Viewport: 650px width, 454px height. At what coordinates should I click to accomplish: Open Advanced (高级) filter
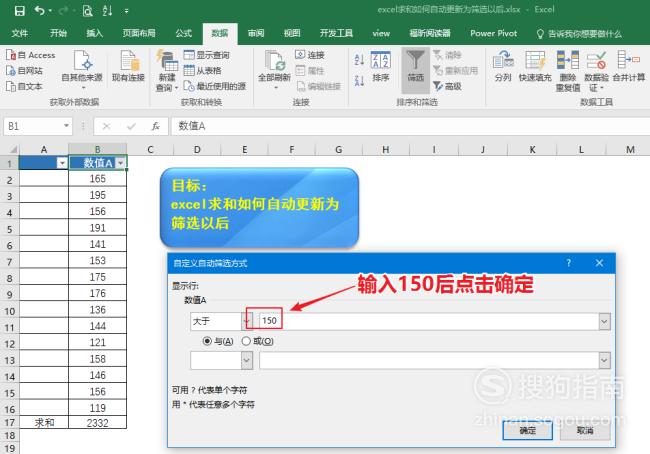click(x=447, y=86)
